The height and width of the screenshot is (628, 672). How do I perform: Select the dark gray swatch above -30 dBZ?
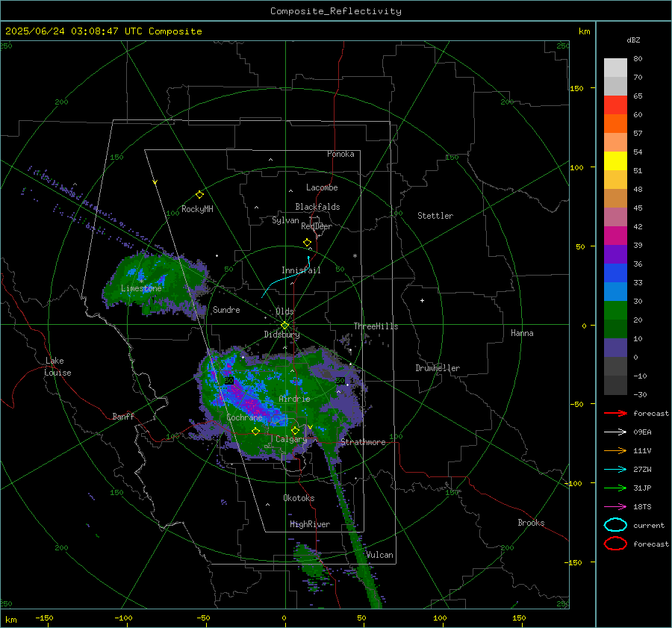coord(615,385)
